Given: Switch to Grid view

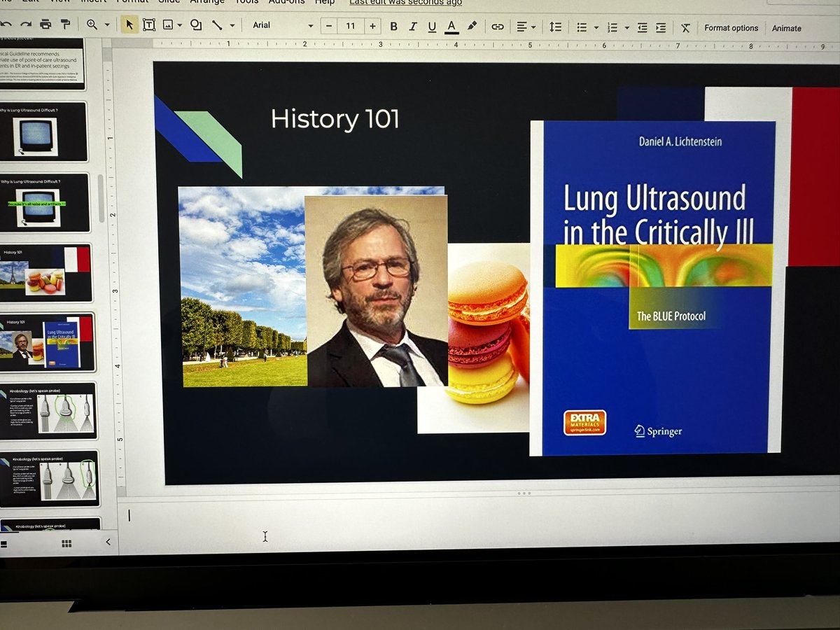Looking at the screenshot, I should 66,543.
